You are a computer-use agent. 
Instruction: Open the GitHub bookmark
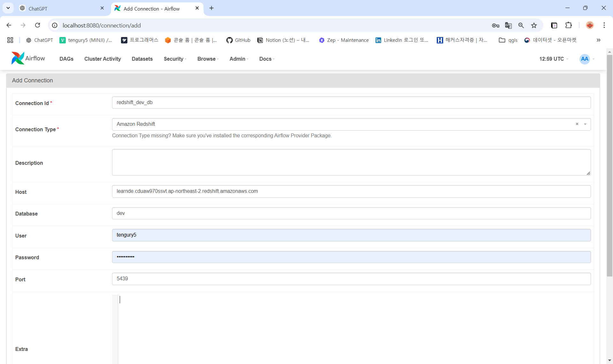(238, 40)
